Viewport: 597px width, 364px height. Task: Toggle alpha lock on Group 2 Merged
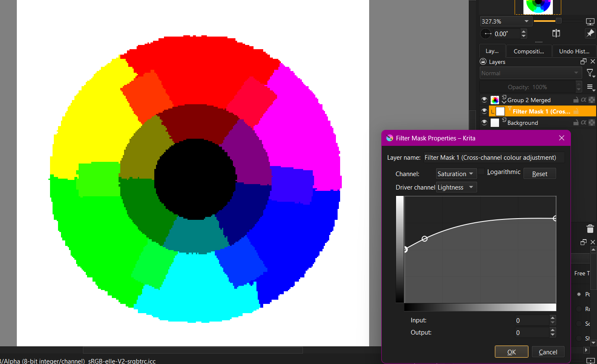(584, 100)
